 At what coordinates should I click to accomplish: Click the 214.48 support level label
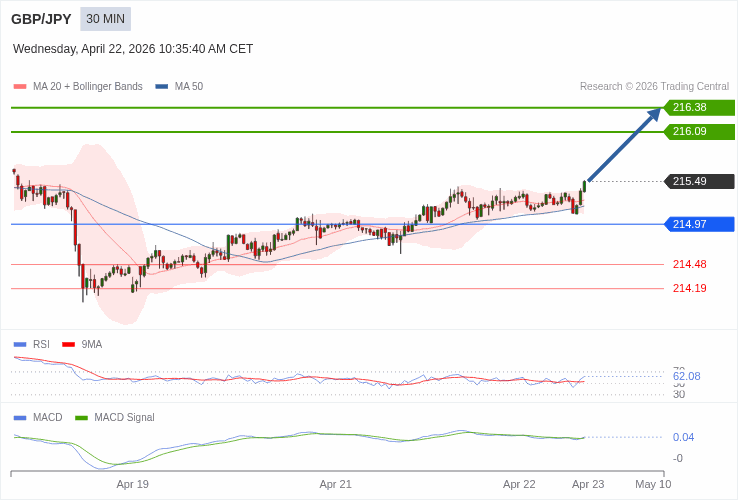click(689, 264)
